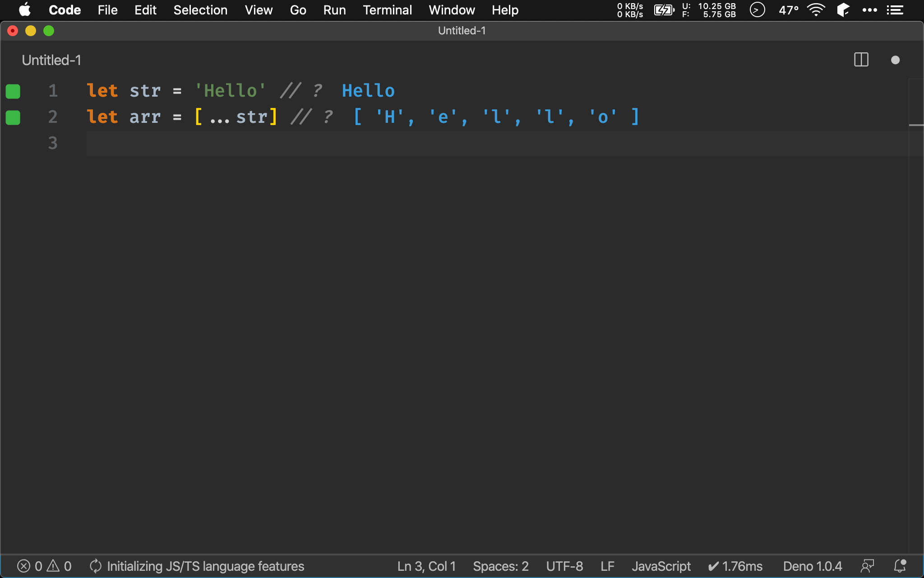Click Ln 3, Col 1 go-to-line button
Screen dimensions: 924x578
(x=426, y=566)
